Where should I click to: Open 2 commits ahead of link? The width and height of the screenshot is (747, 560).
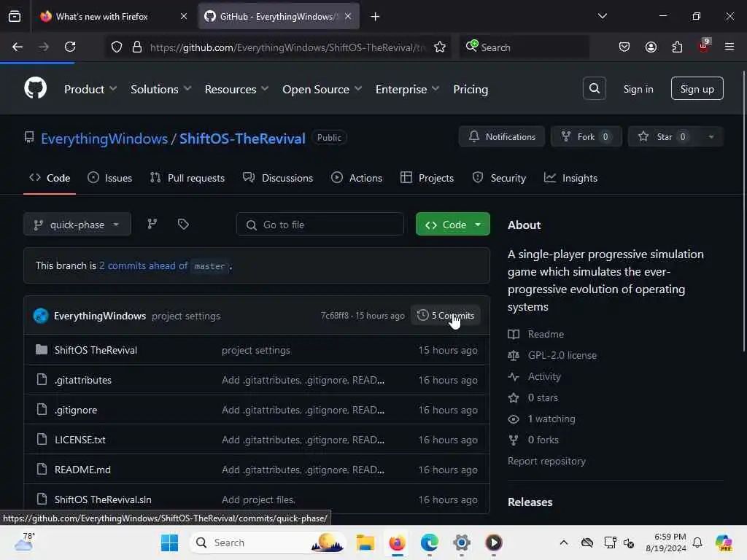pos(143,265)
